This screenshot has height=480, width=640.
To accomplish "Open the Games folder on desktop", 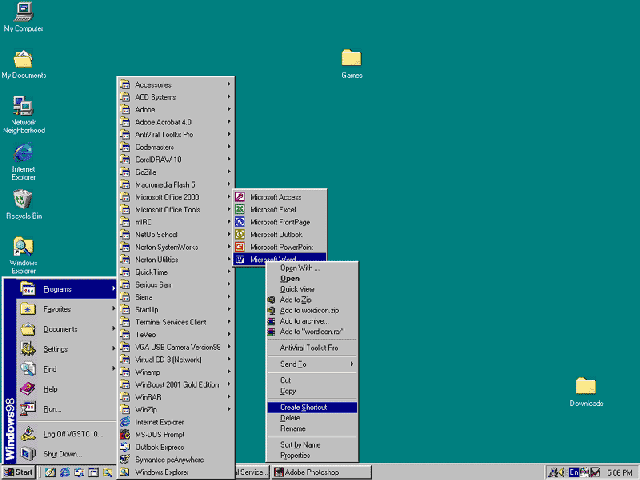I will click(351, 64).
